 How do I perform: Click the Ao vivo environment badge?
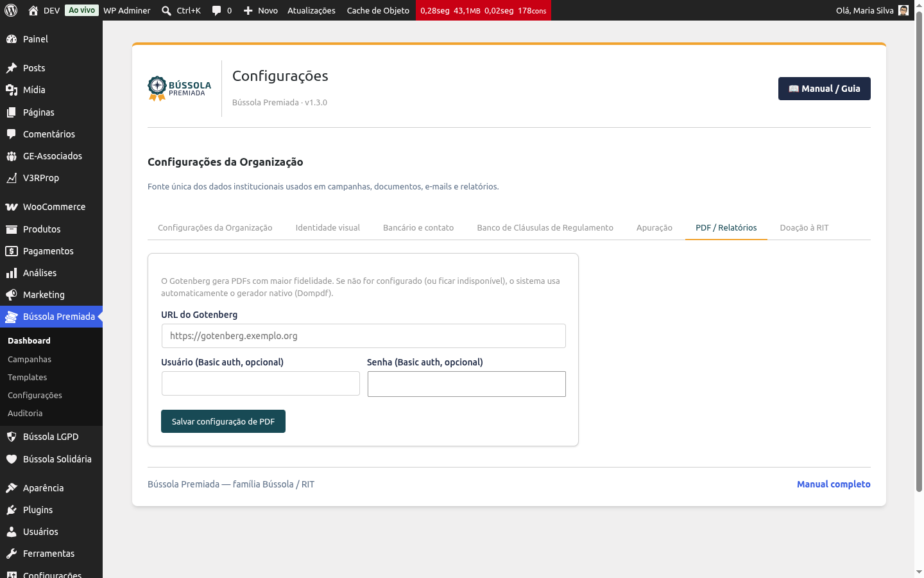pos(82,10)
